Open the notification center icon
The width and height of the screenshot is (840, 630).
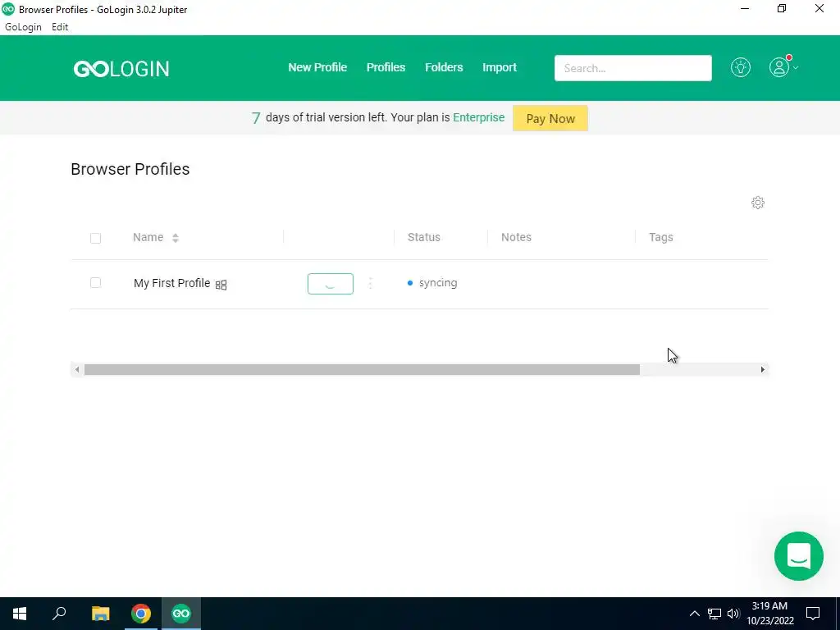[813, 614]
